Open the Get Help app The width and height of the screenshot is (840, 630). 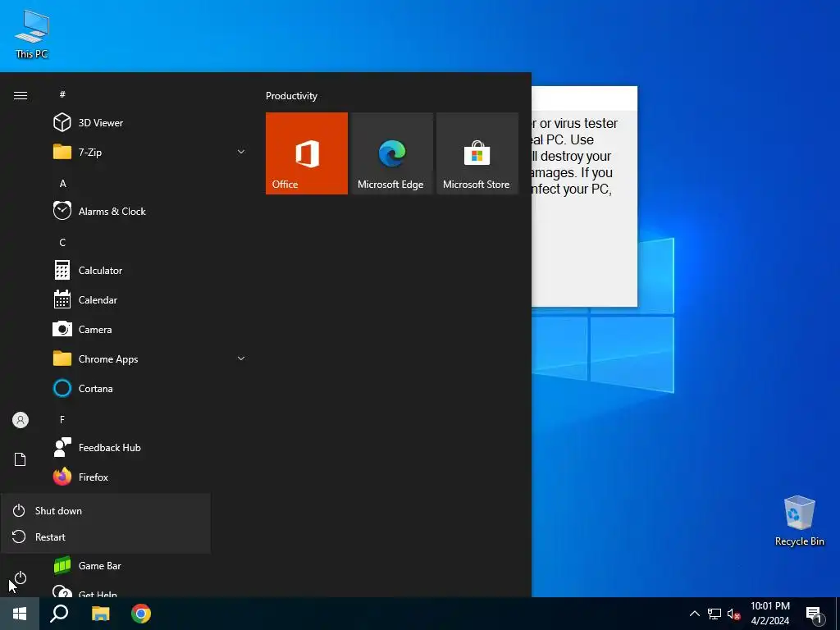[x=149, y=592]
